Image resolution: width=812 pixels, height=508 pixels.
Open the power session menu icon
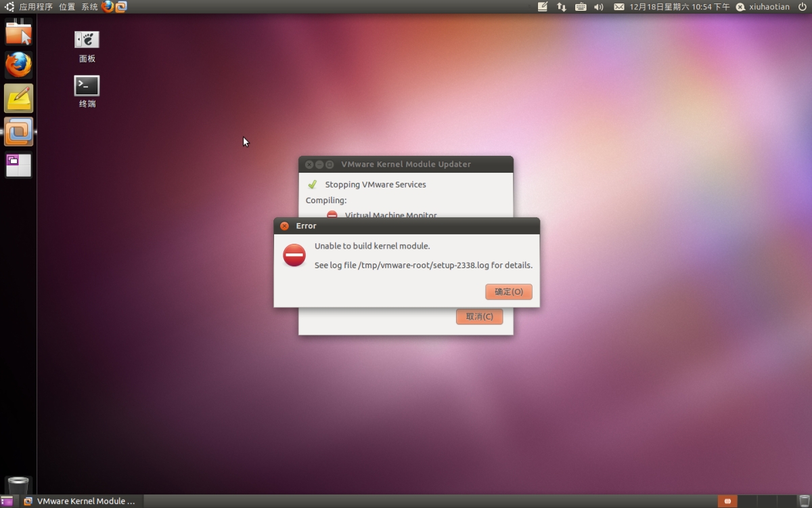click(x=802, y=7)
